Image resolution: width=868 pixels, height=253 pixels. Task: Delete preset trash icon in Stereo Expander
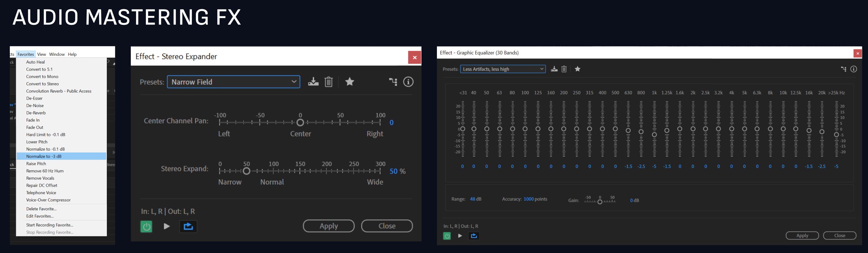pos(329,82)
